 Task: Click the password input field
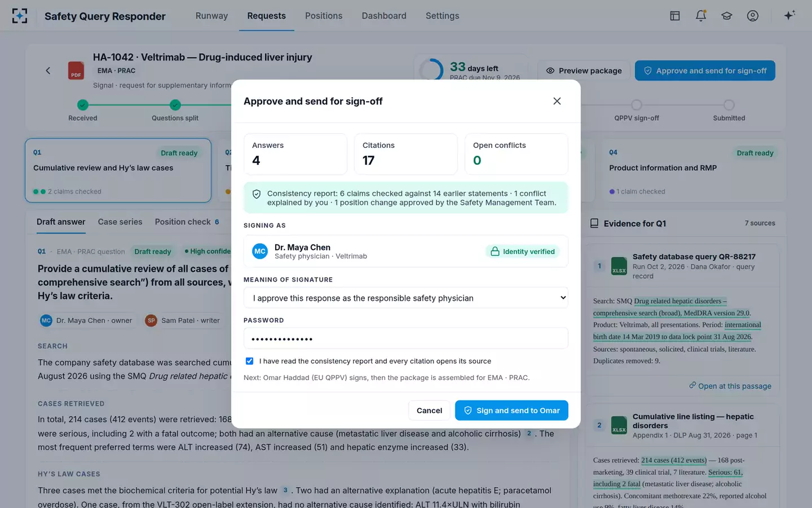click(406, 339)
